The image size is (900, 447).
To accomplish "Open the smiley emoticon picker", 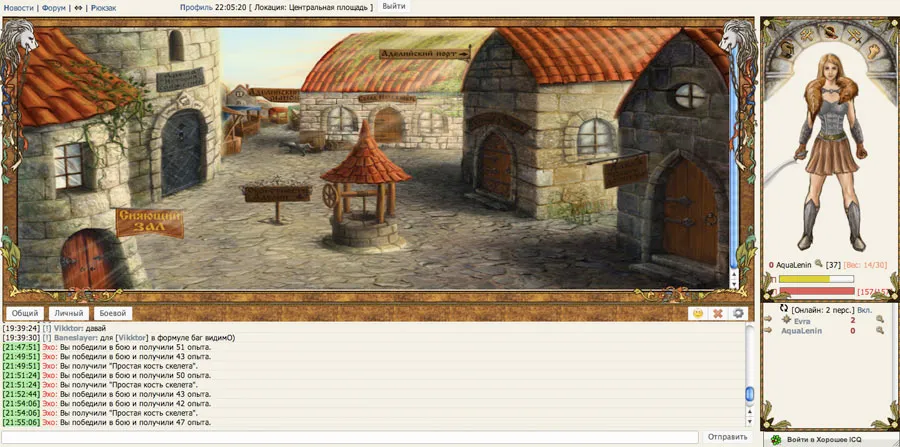I will (x=697, y=313).
